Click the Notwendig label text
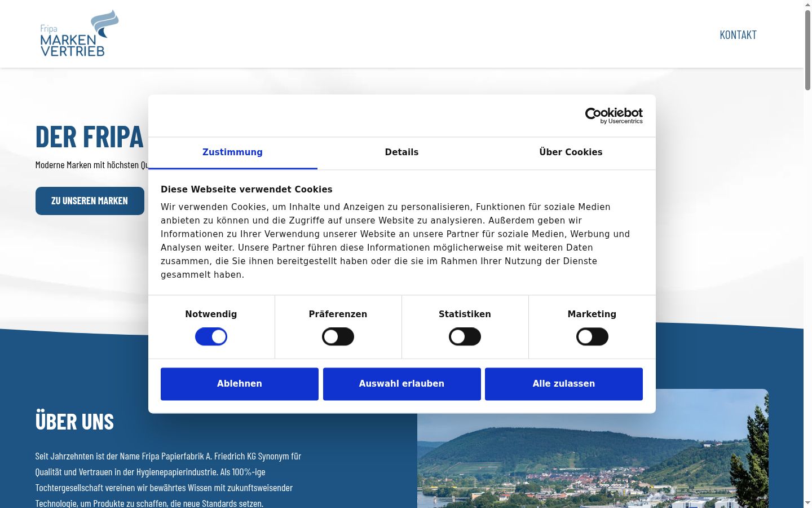Image resolution: width=812 pixels, height=508 pixels. 211,314
